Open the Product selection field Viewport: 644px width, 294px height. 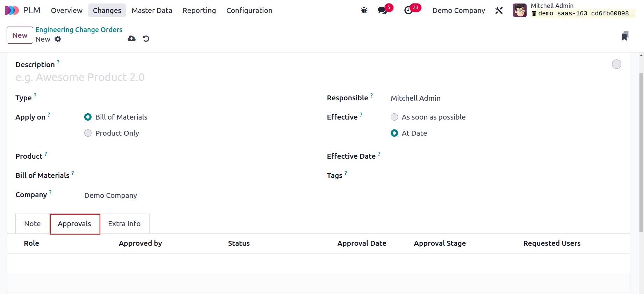197,157
